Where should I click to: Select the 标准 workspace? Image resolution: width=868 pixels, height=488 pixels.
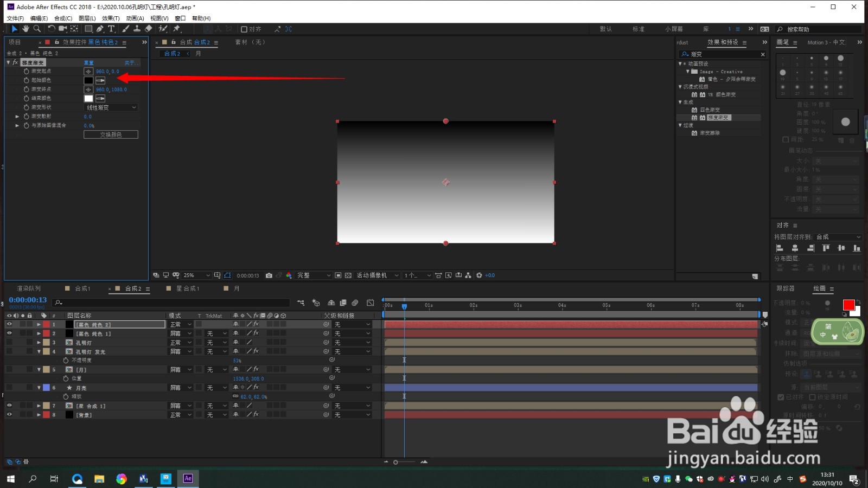tap(639, 29)
